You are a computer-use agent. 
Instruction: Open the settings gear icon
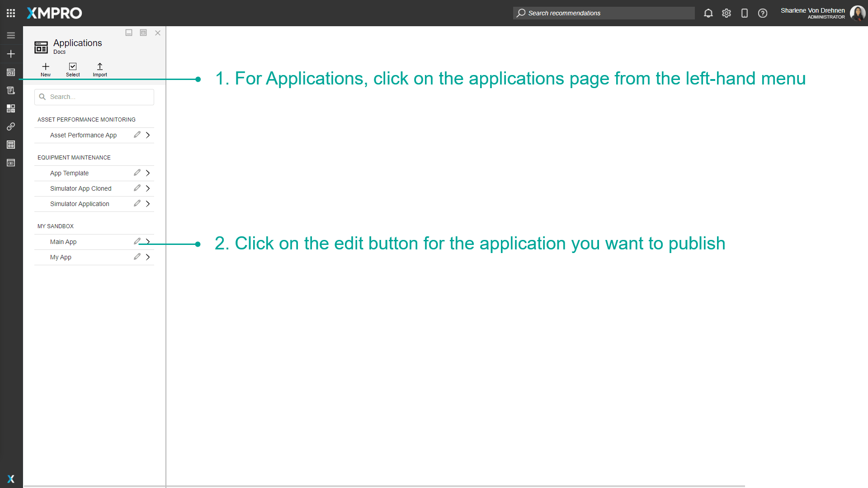726,13
